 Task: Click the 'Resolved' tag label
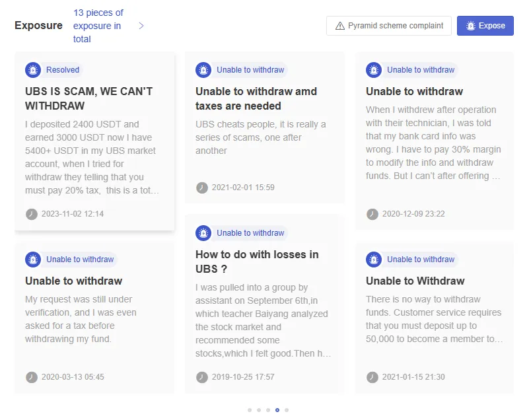click(x=63, y=70)
